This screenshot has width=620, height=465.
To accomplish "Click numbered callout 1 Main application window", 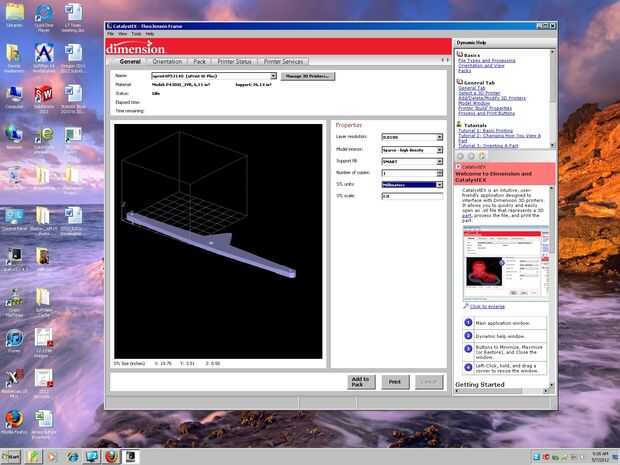I will coord(468,323).
